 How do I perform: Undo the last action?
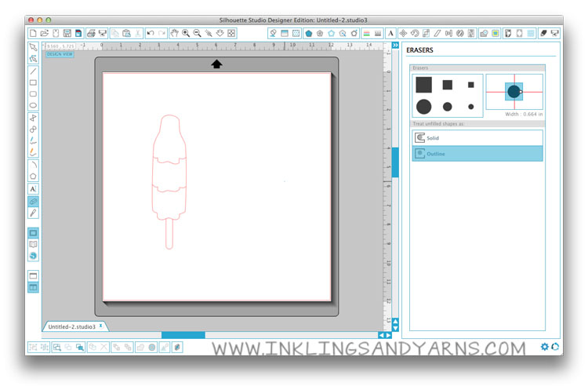(151, 34)
